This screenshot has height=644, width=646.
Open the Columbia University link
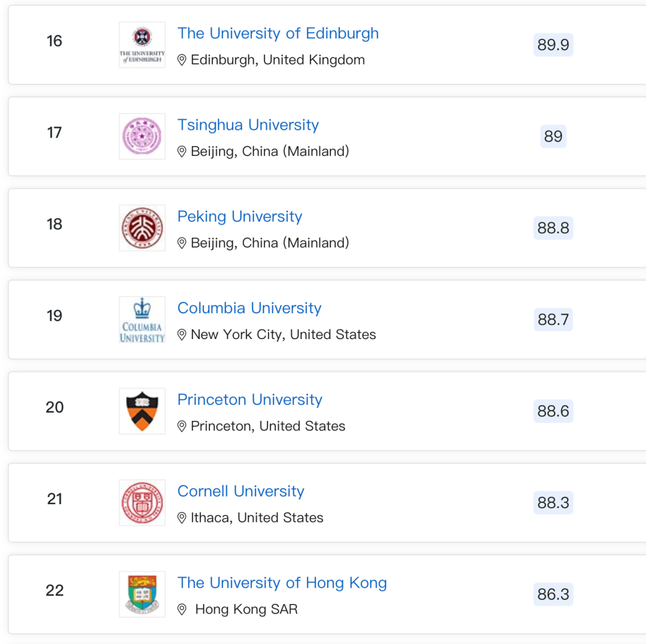click(x=249, y=308)
